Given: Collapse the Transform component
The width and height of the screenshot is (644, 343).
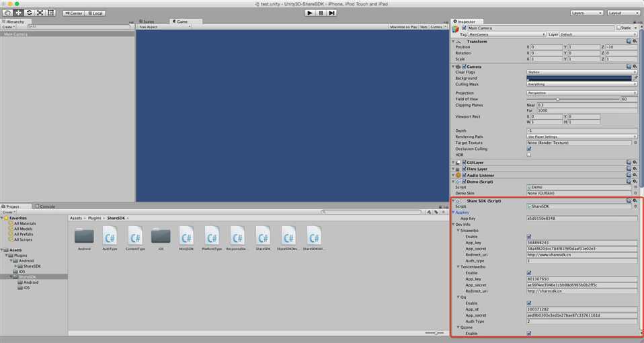Looking at the screenshot, I should pos(454,42).
